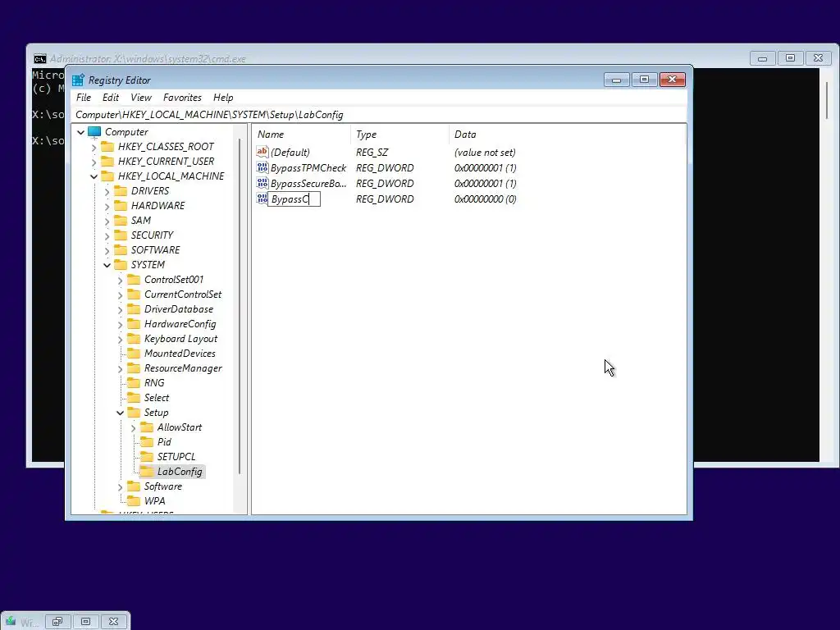
Task: Select the Pid key
Action: (164, 442)
